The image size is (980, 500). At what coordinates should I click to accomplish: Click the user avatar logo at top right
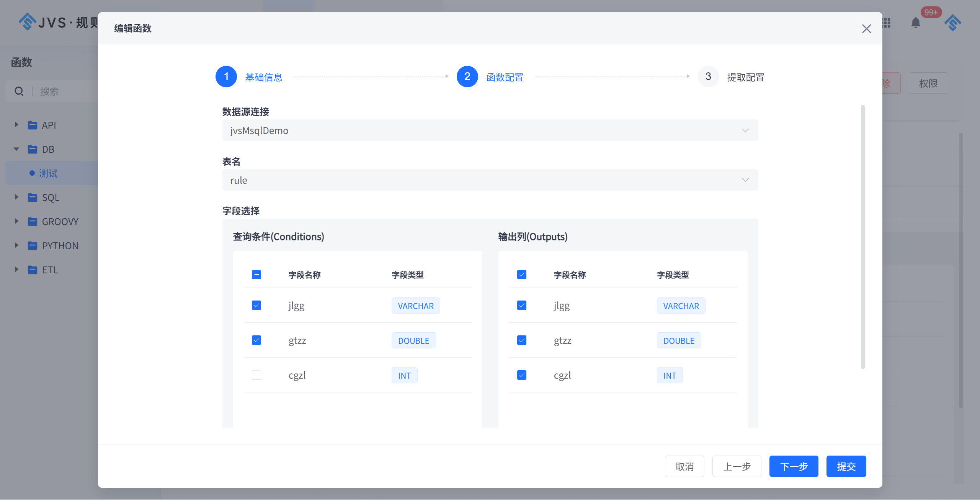[x=953, y=23]
